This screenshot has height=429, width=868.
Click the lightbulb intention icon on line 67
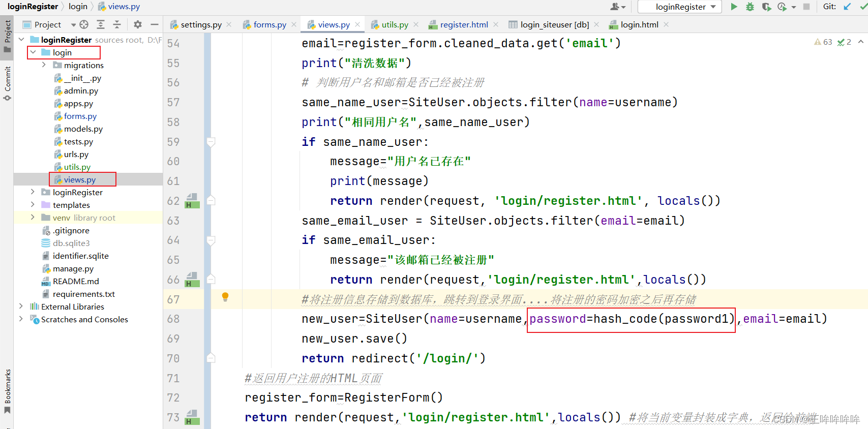[225, 297]
